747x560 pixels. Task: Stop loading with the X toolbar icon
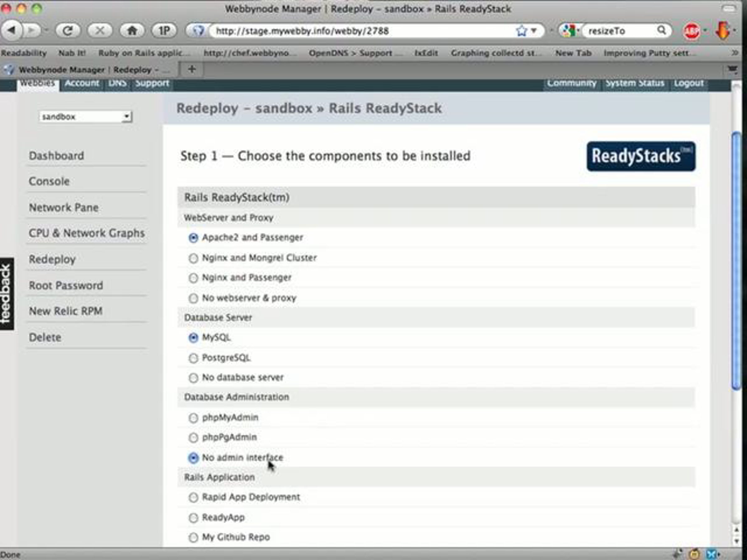(x=100, y=31)
